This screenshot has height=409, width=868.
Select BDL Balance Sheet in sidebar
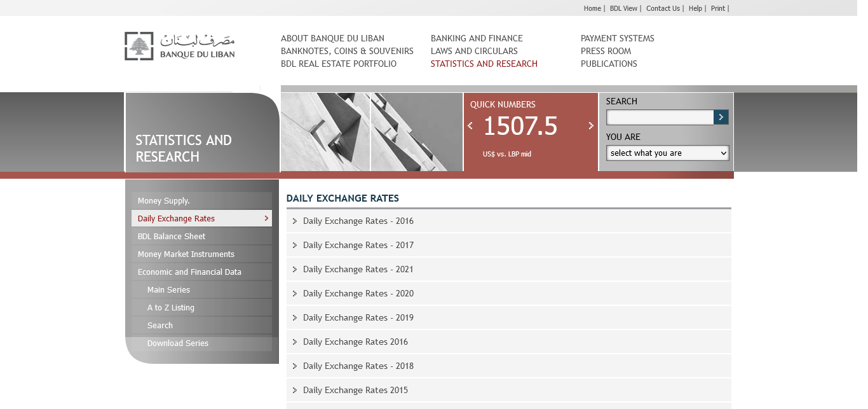[x=172, y=237]
